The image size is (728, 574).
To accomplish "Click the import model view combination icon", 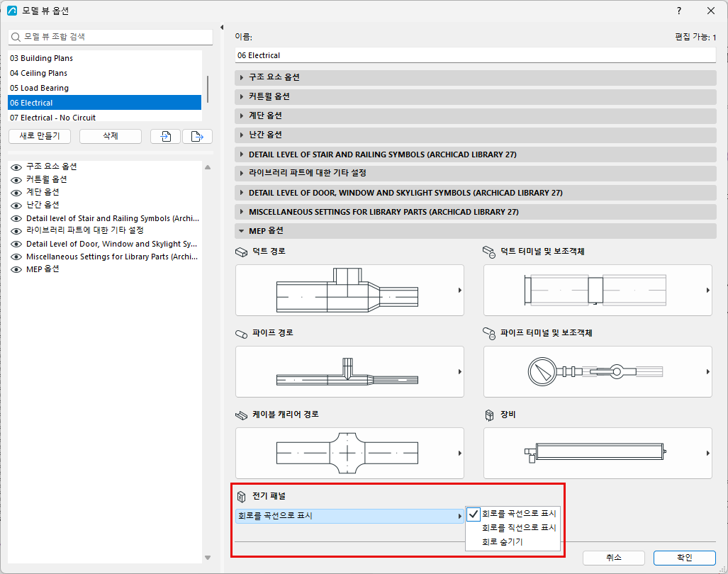I will click(x=165, y=137).
